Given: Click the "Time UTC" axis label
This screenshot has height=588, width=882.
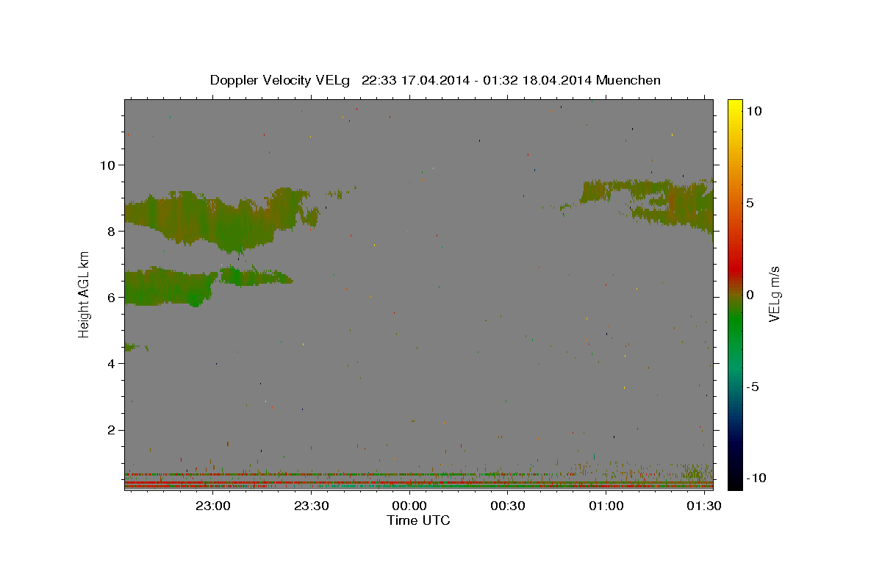Looking at the screenshot, I should (x=418, y=520).
